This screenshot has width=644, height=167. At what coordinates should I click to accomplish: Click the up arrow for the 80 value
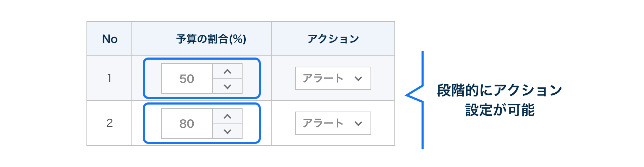[227, 116]
